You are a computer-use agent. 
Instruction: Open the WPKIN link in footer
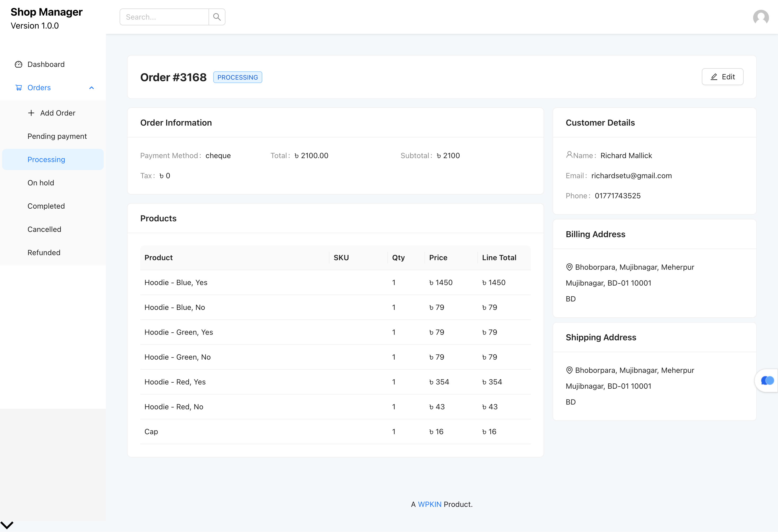tap(429, 504)
